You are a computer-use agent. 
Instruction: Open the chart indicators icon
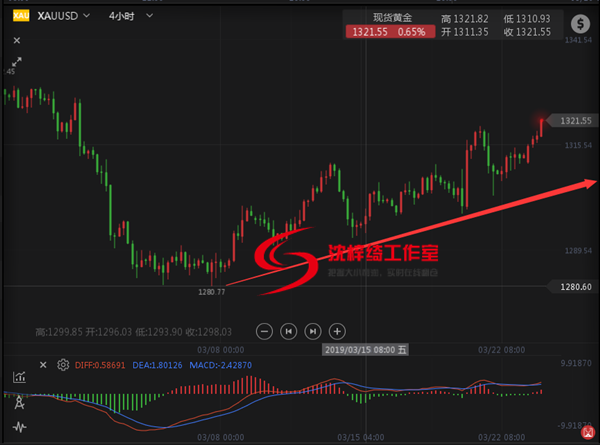point(19,377)
